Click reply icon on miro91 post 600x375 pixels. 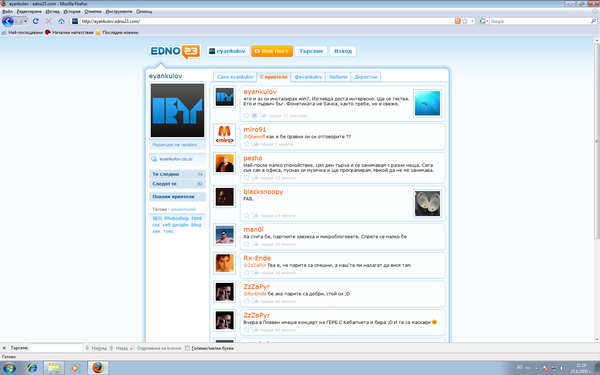pos(255,144)
